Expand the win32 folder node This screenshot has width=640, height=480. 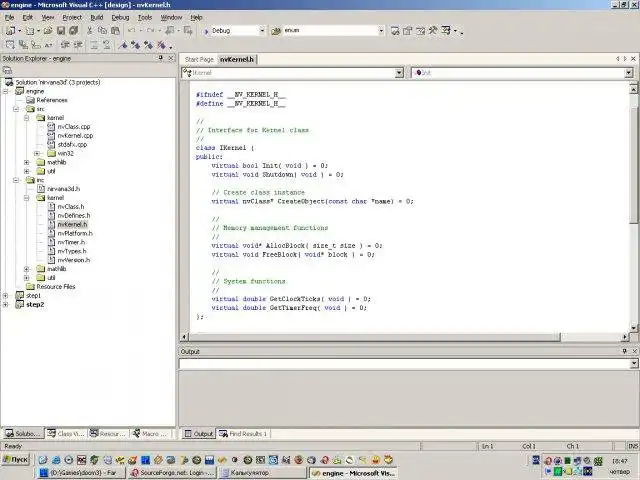coord(37,153)
